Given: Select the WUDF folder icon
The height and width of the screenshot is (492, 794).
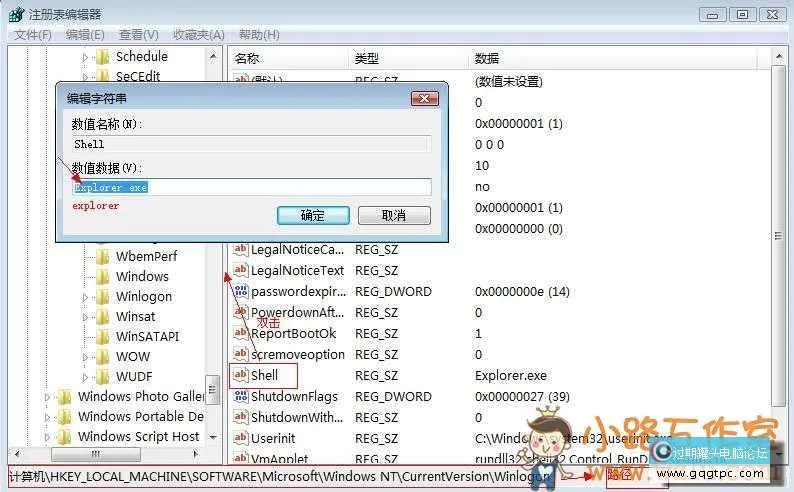Looking at the screenshot, I should pyautogui.click(x=103, y=377).
